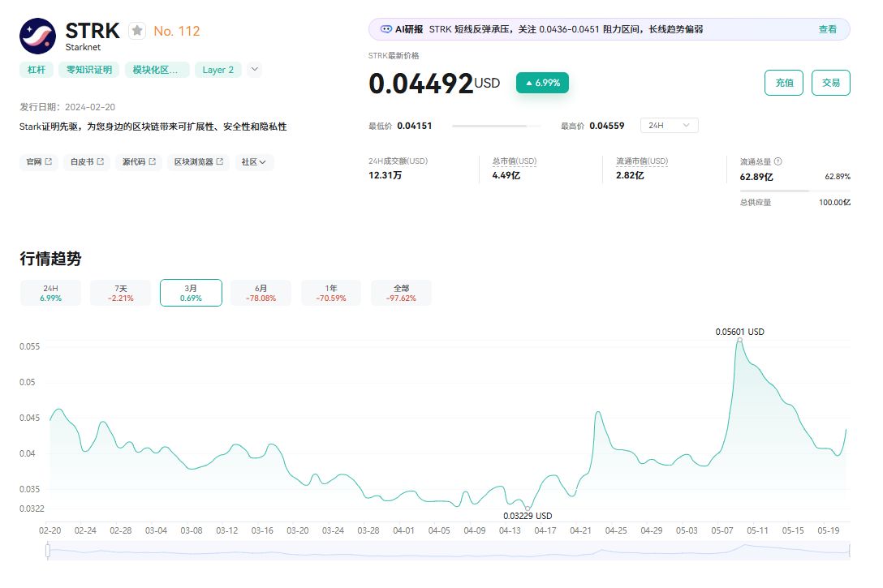The width and height of the screenshot is (883, 588).
Task: Switch chart to 7天 tab
Action: click(x=120, y=293)
